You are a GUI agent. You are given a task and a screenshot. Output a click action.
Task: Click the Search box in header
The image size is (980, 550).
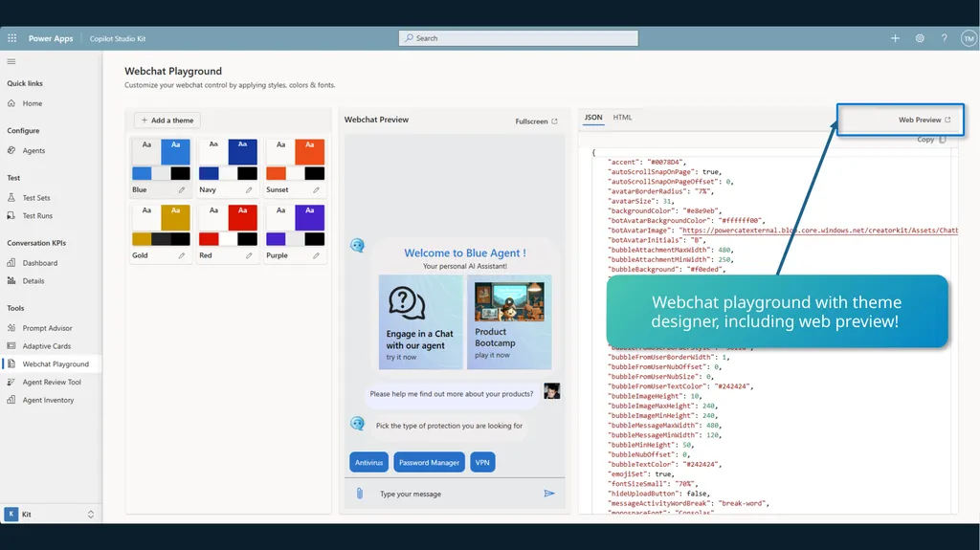pyautogui.click(x=518, y=38)
